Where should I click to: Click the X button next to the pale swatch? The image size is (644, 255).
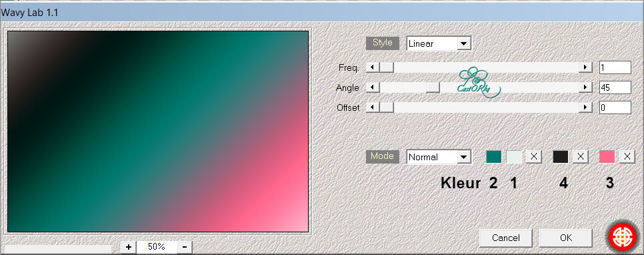[x=533, y=157]
